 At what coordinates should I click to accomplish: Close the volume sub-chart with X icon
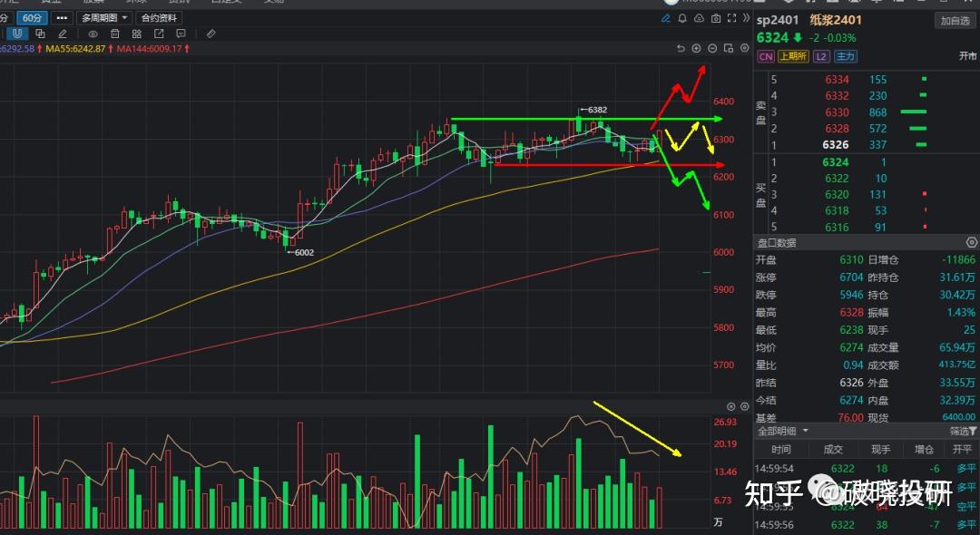click(730, 406)
